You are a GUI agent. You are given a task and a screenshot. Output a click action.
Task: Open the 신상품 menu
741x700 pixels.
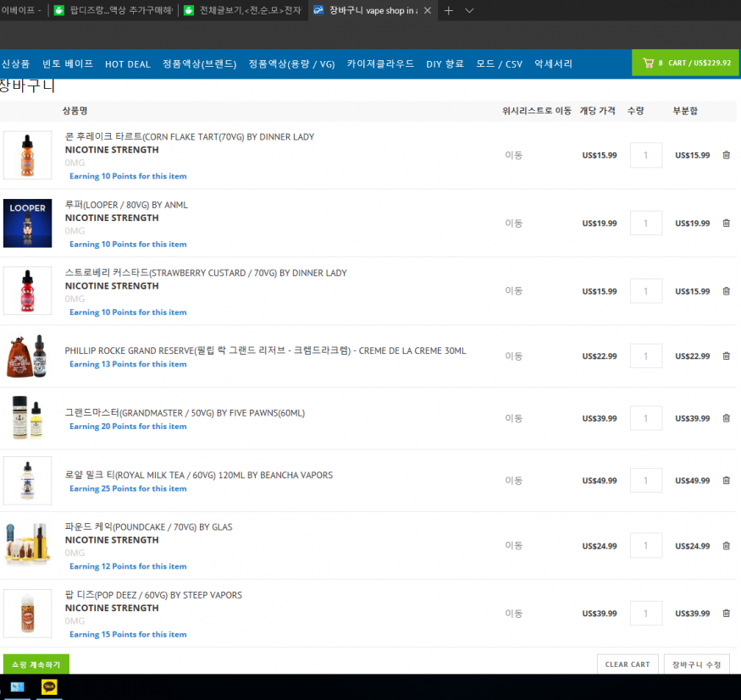(15, 63)
